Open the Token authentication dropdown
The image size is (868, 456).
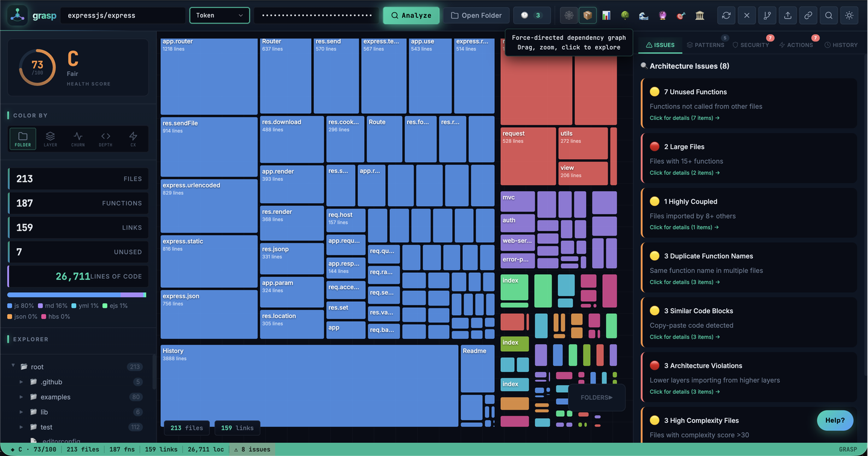(219, 15)
